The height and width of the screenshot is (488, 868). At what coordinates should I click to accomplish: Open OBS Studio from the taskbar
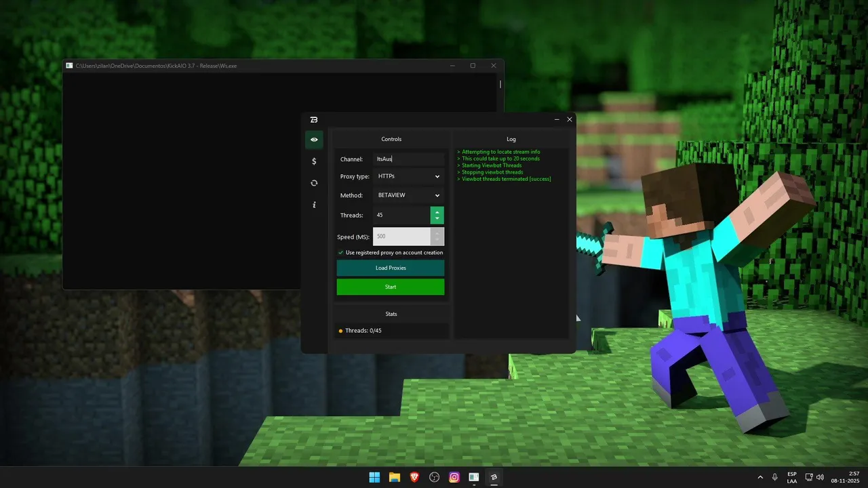click(434, 477)
